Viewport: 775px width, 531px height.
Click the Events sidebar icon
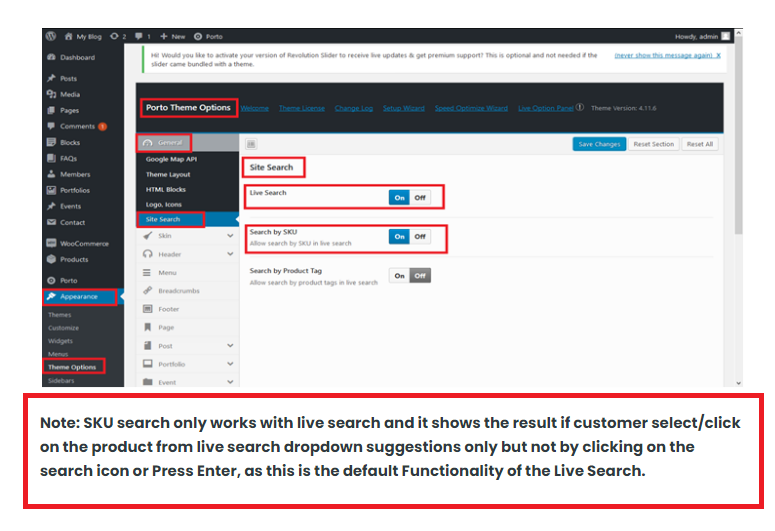[51, 206]
